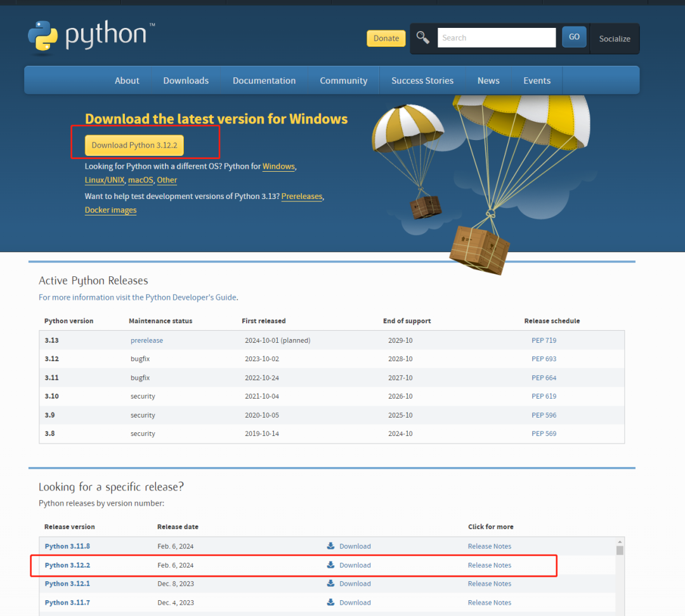Click releases list scrollbar up arrow

click(x=620, y=542)
